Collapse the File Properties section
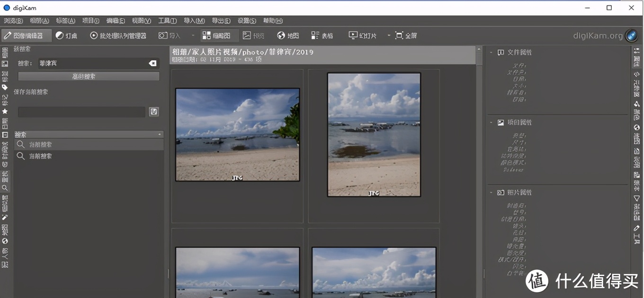This screenshot has width=644, height=298. [x=491, y=53]
